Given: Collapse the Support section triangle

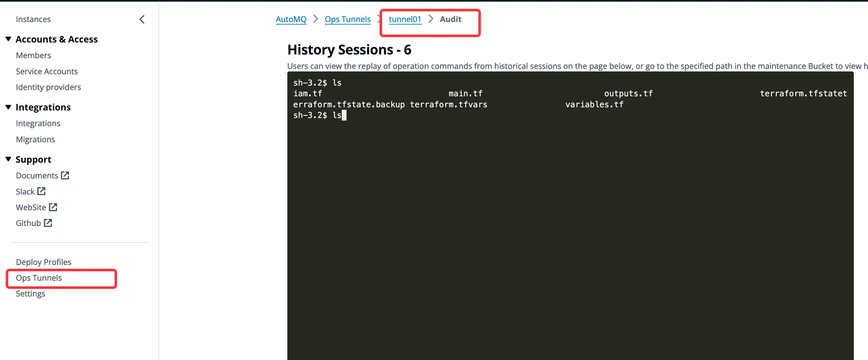Looking at the screenshot, I should point(8,159).
